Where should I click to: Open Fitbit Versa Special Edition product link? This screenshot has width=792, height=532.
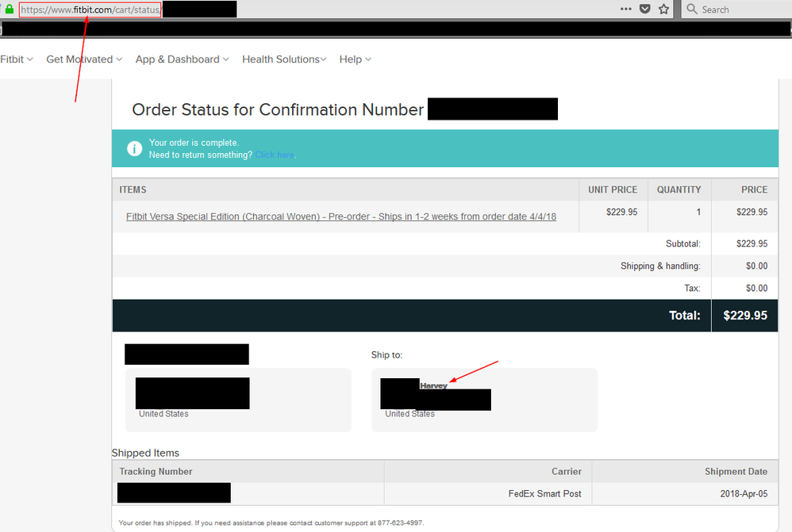[341, 216]
